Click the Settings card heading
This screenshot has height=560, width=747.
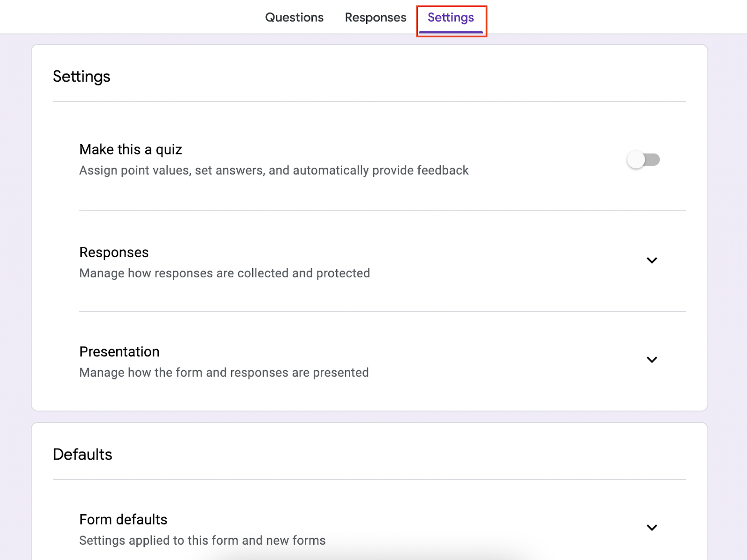click(82, 77)
